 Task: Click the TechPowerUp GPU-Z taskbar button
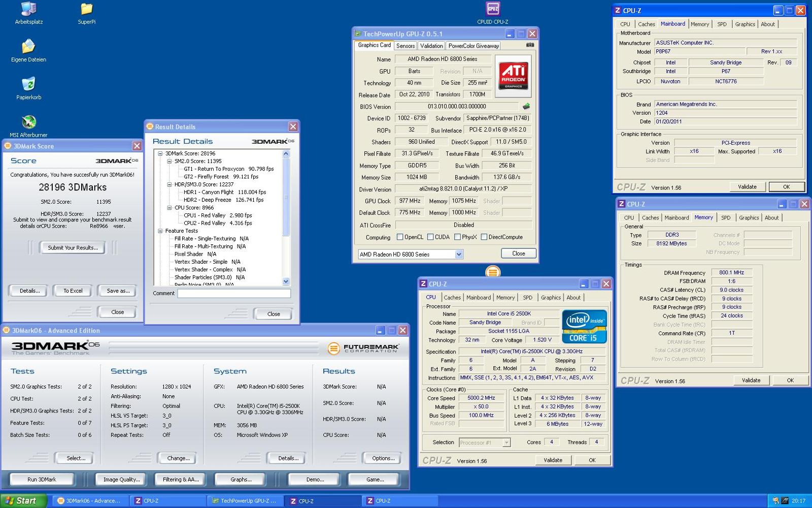tap(245, 501)
